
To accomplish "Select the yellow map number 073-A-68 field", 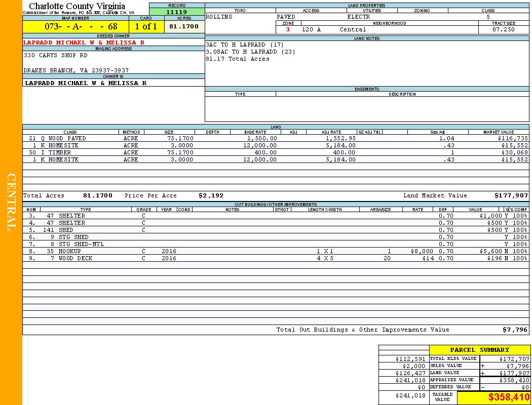I will pyautogui.click(x=75, y=27).
